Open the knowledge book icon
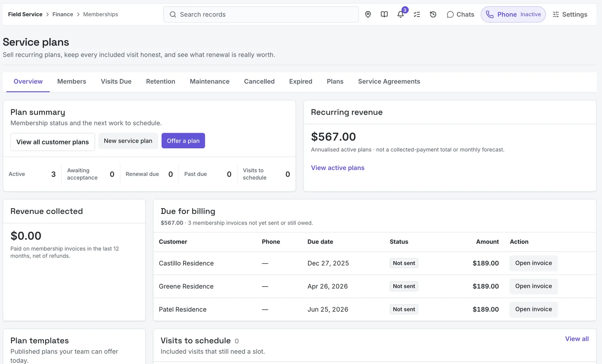Viewport: 602px width, 364px height. tap(384, 14)
